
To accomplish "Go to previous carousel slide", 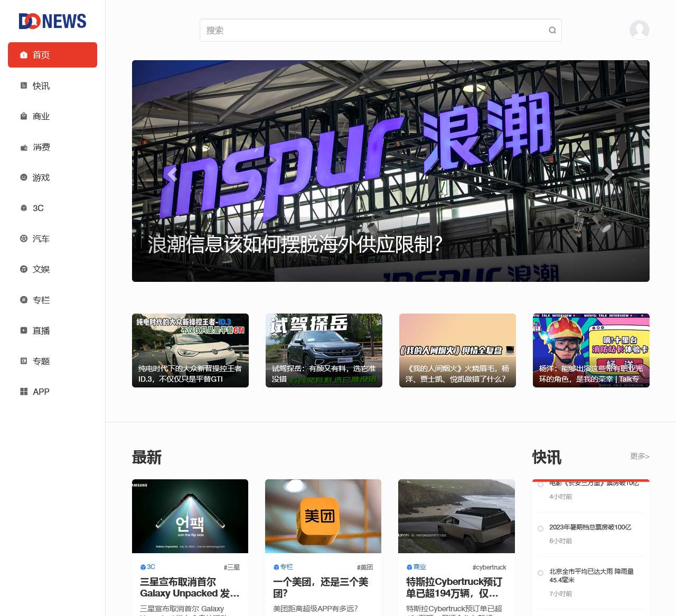I will 172,174.
